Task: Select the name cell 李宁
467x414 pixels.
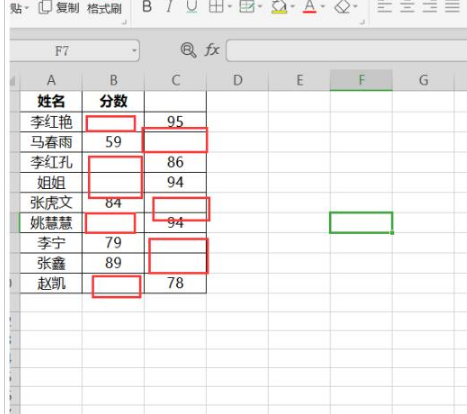Action: (x=51, y=243)
